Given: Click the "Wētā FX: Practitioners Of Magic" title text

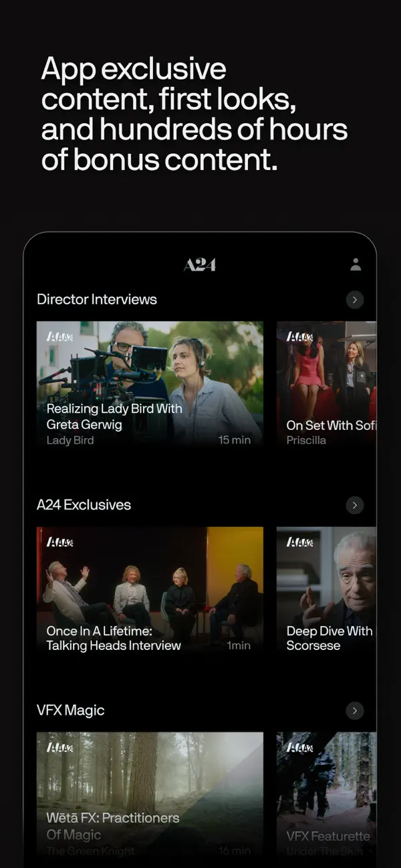Looking at the screenshot, I should tap(113, 826).
